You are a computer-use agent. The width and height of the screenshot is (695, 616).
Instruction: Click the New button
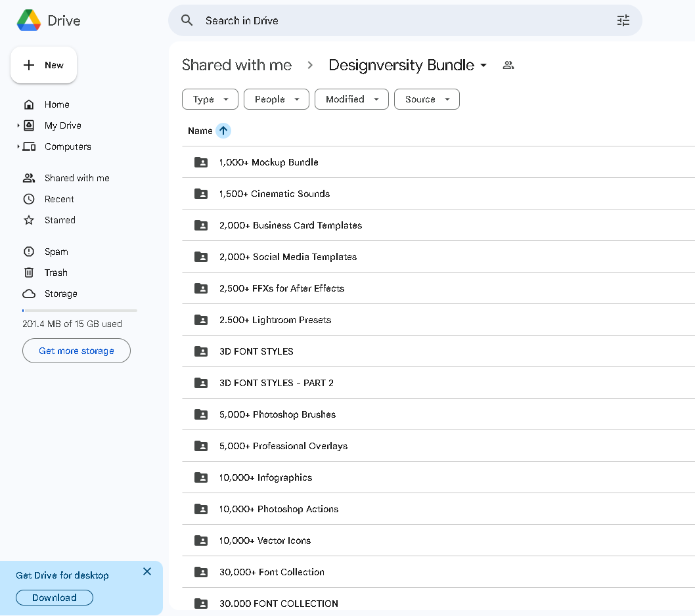44,65
